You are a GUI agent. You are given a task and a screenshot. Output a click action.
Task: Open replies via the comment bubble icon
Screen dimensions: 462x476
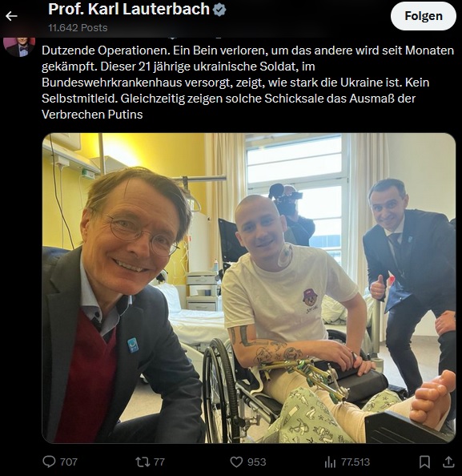49,462
